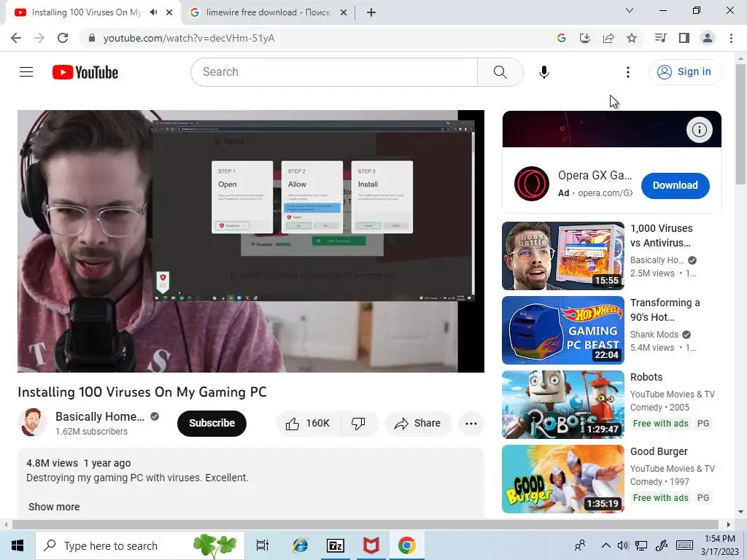Open a new browser tab
The height and width of the screenshot is (560, 747).
coord(371,12)
